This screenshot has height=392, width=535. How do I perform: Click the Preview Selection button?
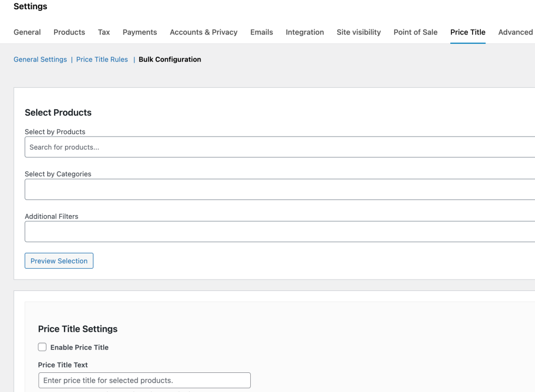click(x=58, y=260)
